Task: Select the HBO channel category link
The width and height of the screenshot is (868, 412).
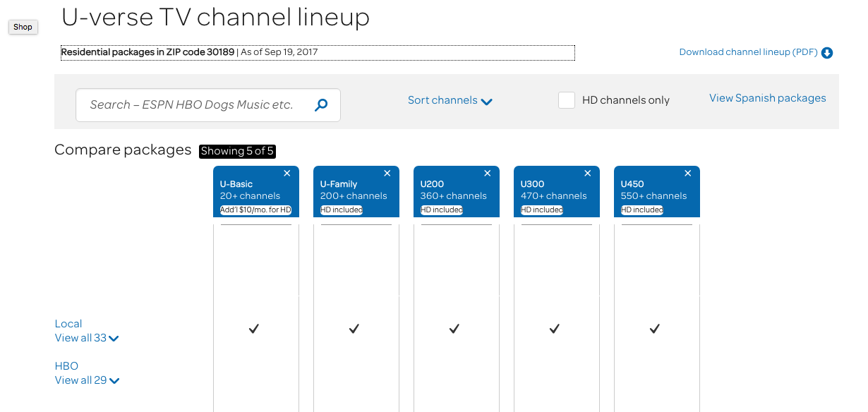Action: point(66,366)
